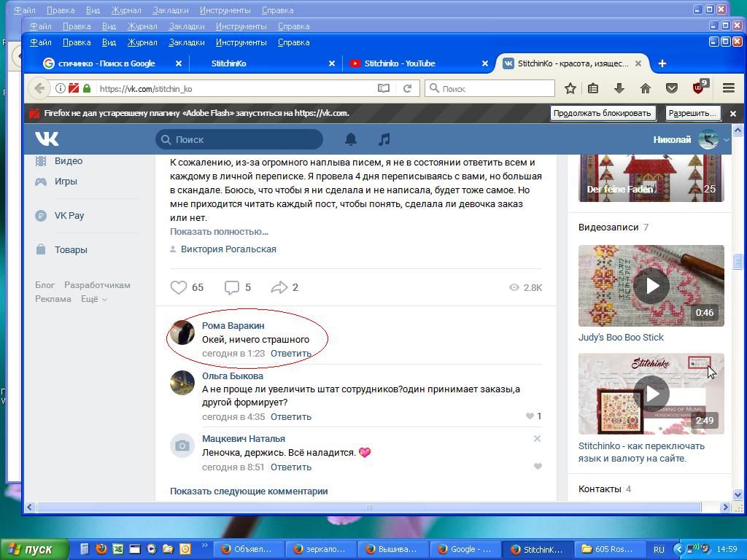Open the Firefox hamburger menu
This screenshot has width=747, height=560.
(728, 88)
